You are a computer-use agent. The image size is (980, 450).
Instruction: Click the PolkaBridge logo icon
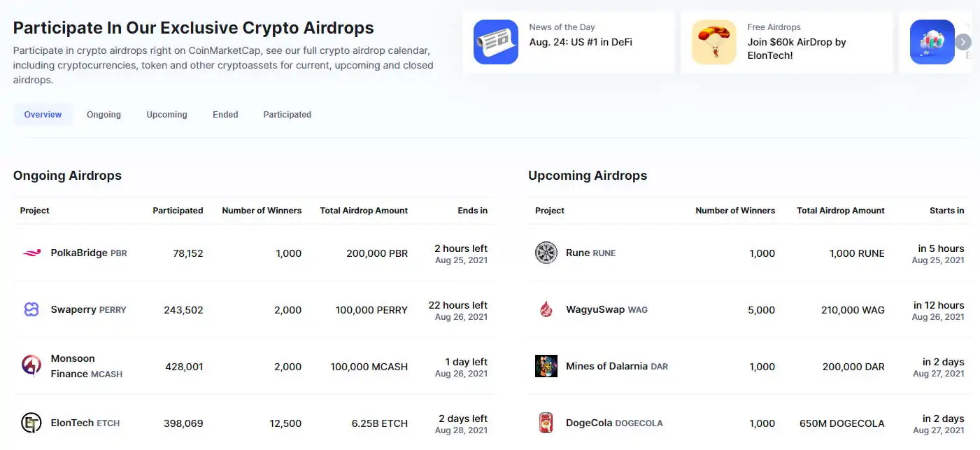pos(31,253)
